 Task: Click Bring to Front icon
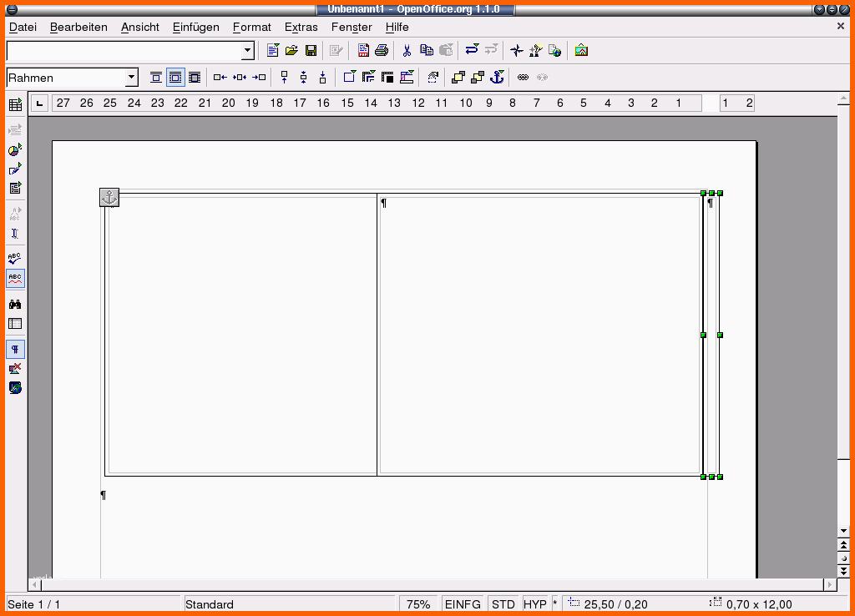coord(458,78)
